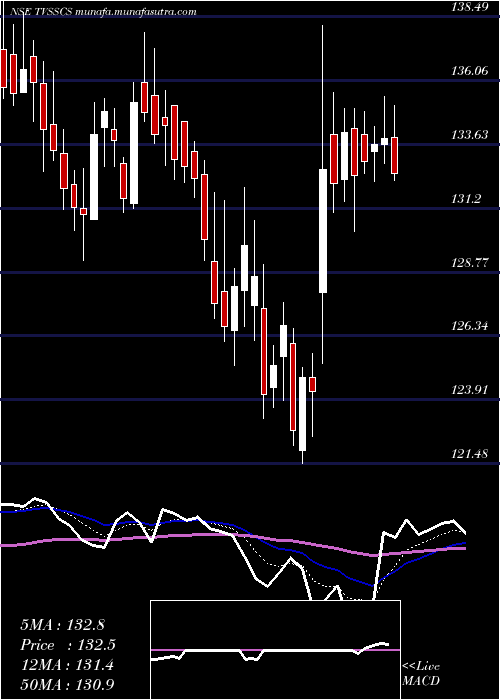Click the <<Live MACD label
Viewport: 500px width, 700px height.
click(421, 673)
